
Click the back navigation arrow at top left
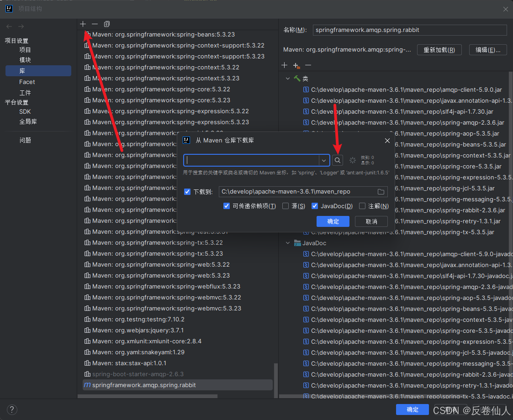tap(9, 26)
